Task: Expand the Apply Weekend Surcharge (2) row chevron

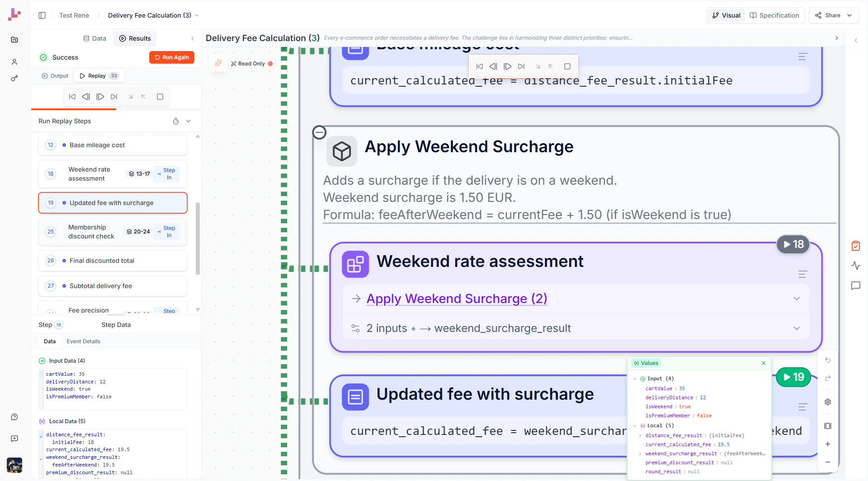Action: [797, 299]
